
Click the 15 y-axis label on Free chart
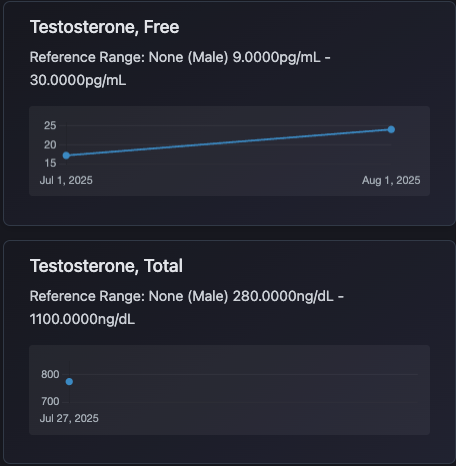(x=50, y=163)
